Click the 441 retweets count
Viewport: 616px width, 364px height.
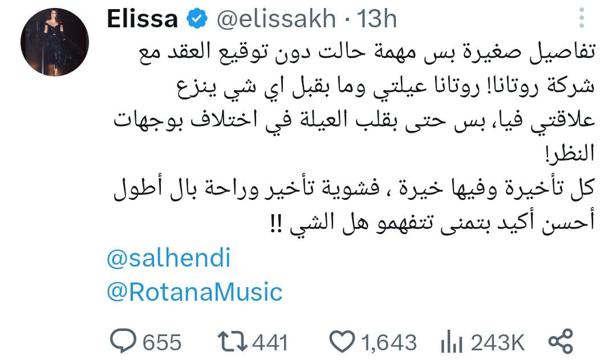click(x=269, y=342)
